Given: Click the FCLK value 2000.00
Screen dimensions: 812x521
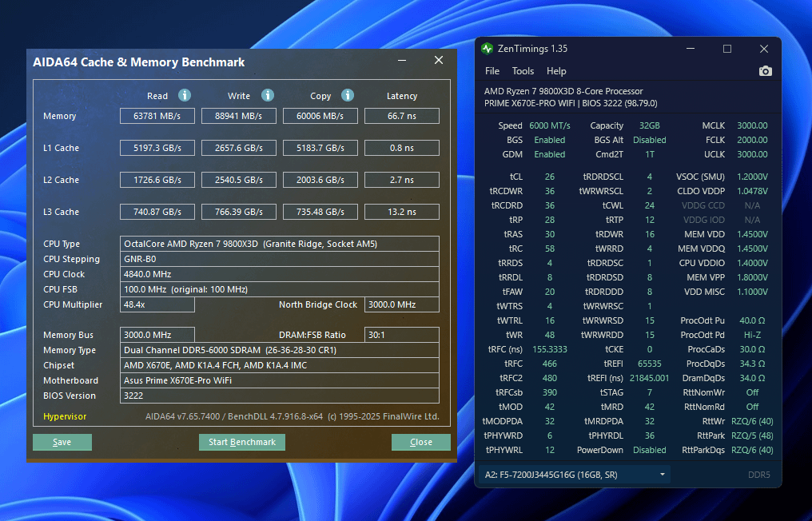Looking at the screenshot, I should 752,140.
